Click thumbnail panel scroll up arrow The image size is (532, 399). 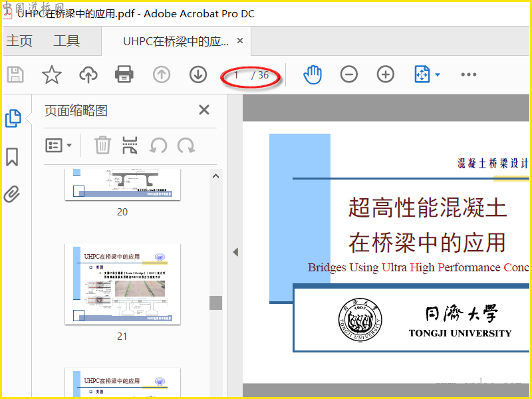(x=215, y=176)
